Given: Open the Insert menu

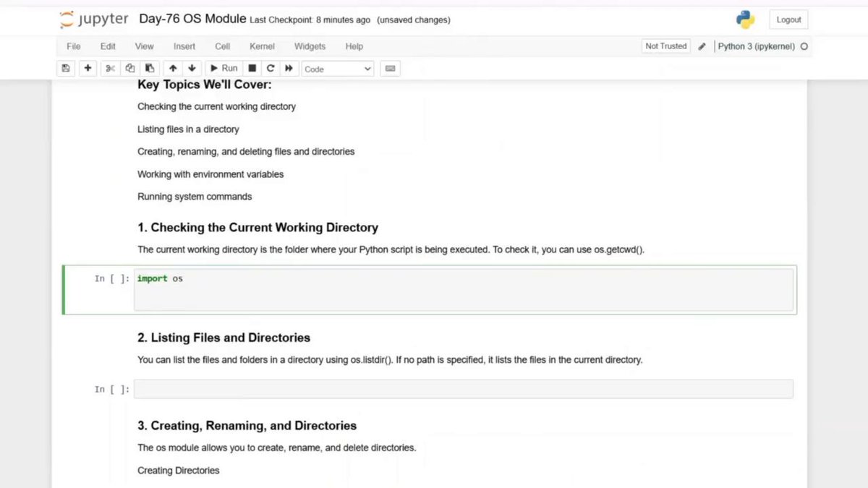Looking at the screenshot, I should click(184, 46).
